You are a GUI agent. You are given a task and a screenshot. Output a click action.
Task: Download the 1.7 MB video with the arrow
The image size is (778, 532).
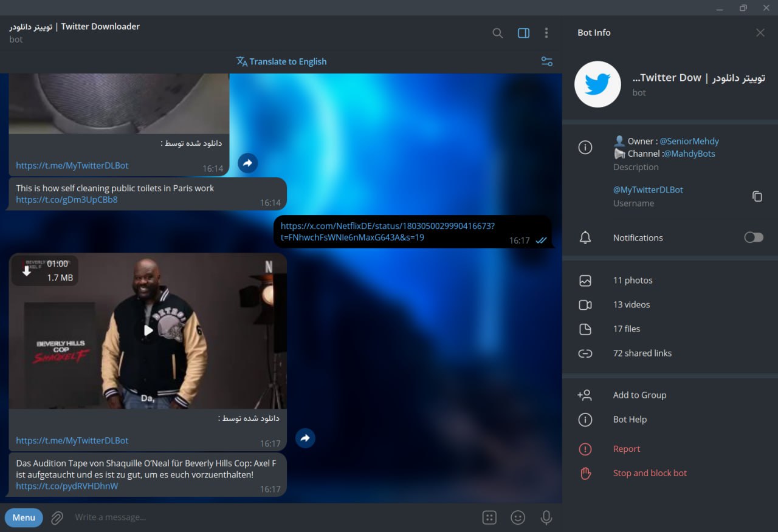pos(27,271)
